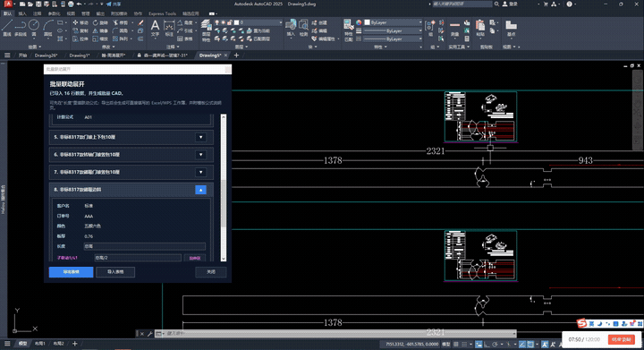
Task: Click the Sign In button in title bar
Action: (511, 4)
